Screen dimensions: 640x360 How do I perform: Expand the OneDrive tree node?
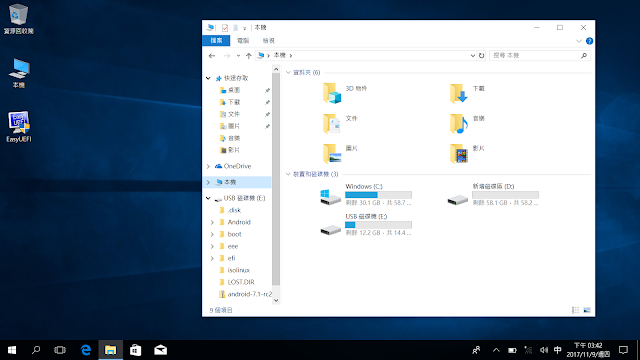click(x=208, y=166)
